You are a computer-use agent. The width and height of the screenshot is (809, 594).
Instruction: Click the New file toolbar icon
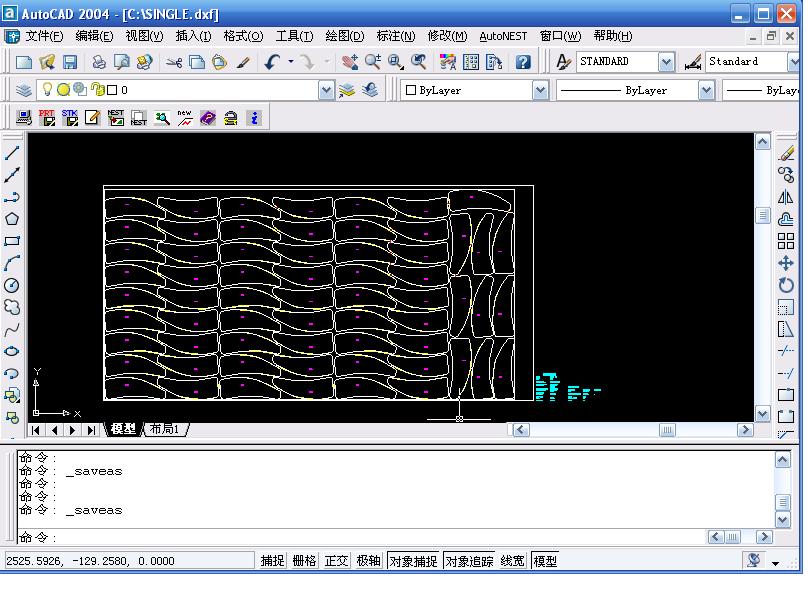(x=24, y=62)
